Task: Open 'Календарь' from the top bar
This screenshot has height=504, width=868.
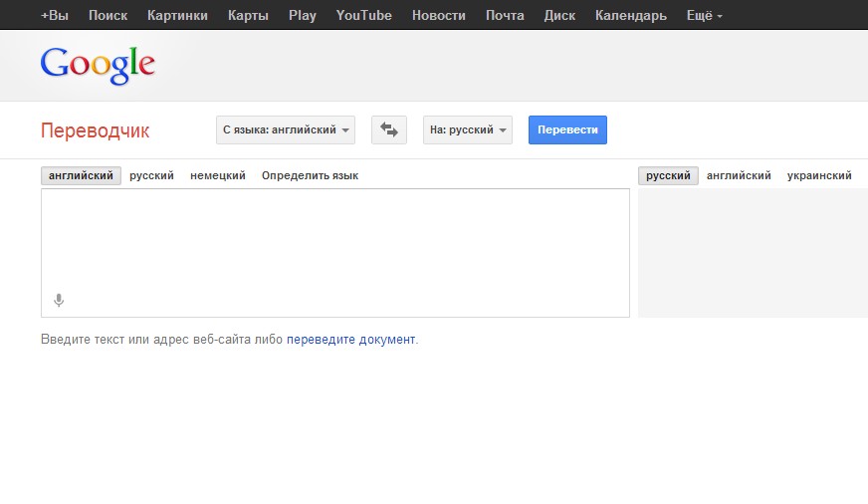Action: point(631,15)
